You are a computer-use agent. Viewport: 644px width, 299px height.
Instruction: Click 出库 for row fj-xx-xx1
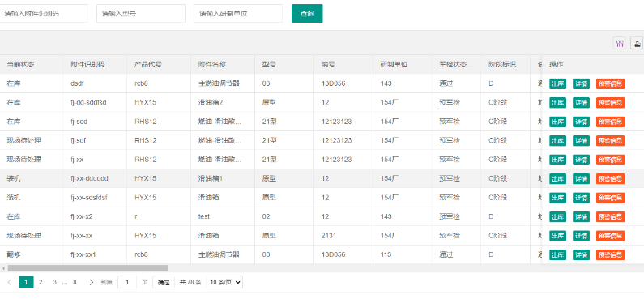click(x=558, y=254)
